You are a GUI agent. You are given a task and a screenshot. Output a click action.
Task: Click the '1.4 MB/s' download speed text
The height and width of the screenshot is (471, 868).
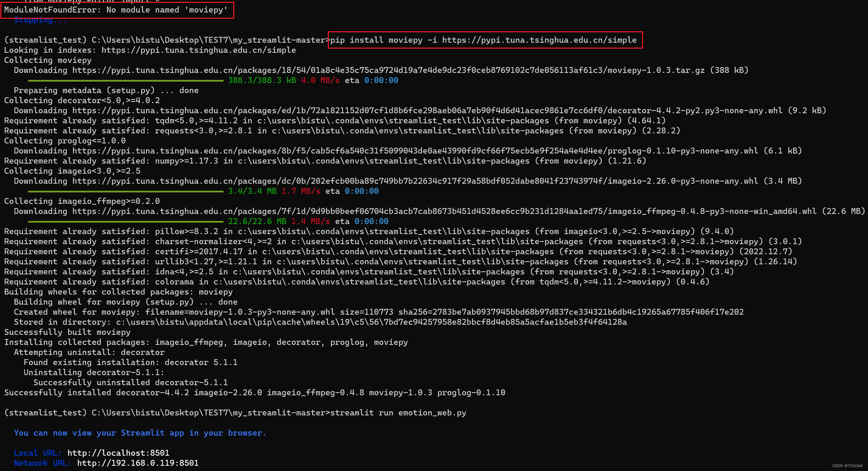click(311, 222)
